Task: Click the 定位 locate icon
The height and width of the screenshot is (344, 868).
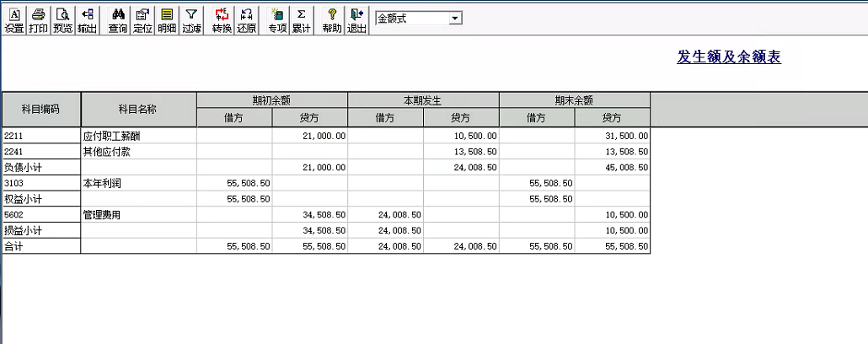Action: [142, 21]
